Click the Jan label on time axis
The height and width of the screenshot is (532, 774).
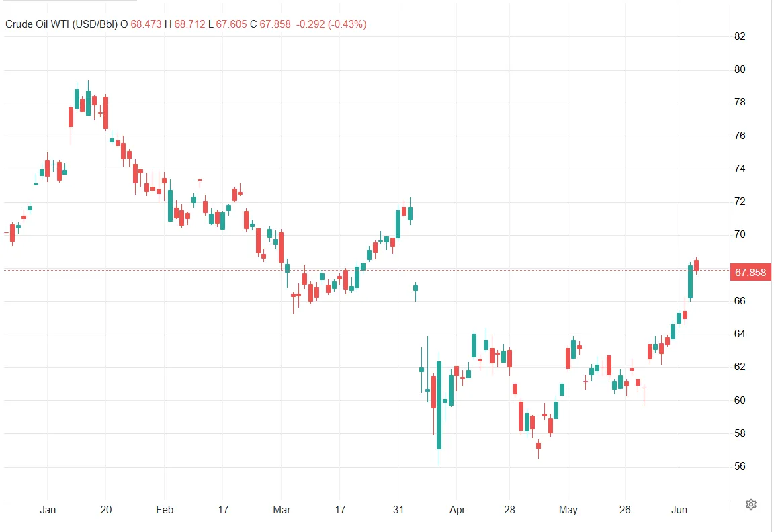click(48, 510)
